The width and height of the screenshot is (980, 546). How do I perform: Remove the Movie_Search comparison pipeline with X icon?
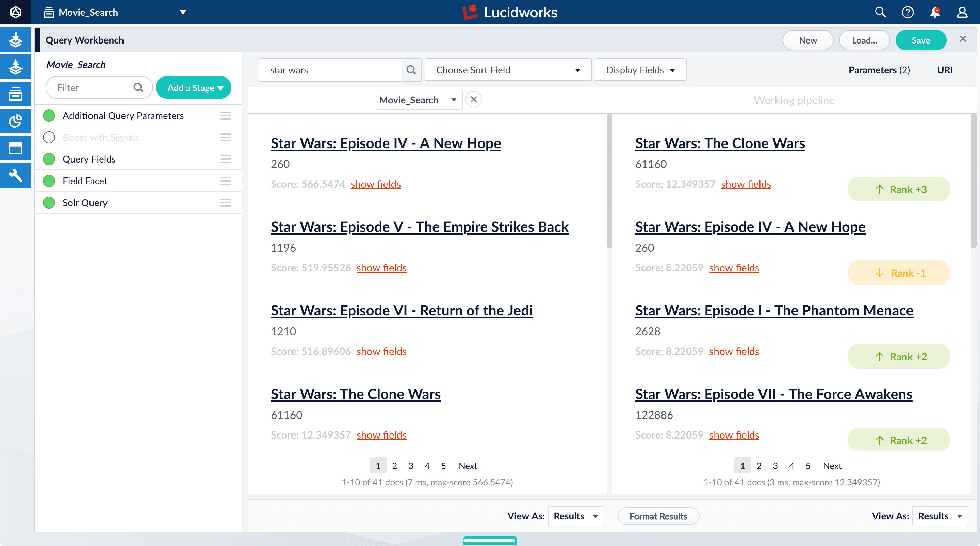[473, 100]
